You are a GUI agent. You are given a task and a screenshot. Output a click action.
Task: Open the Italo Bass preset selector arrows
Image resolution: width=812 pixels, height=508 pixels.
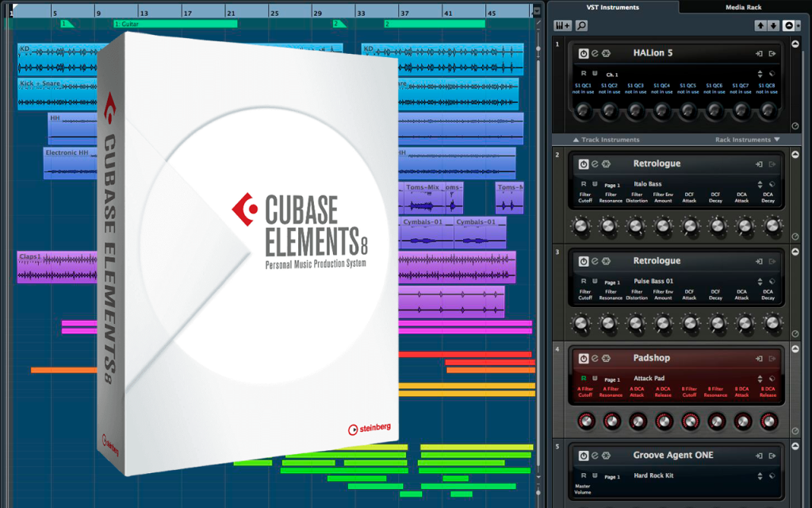pyautogui.click(x=760, y=184)
